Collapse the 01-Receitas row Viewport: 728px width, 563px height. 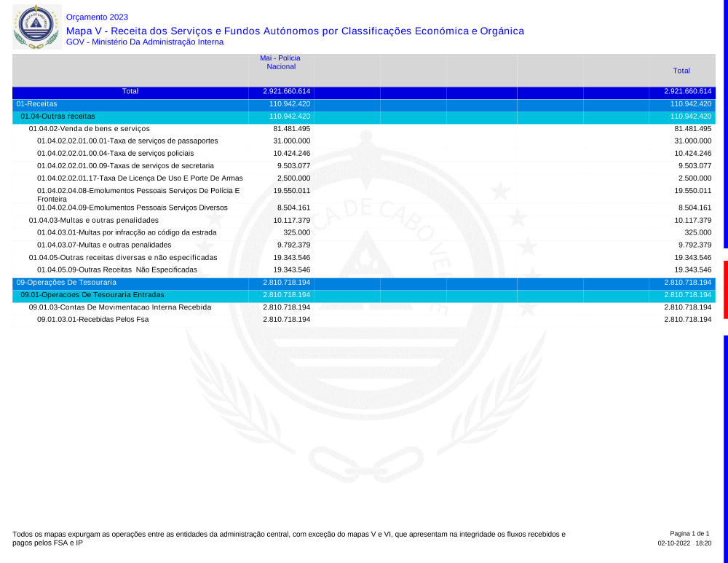tap(37, 104)
